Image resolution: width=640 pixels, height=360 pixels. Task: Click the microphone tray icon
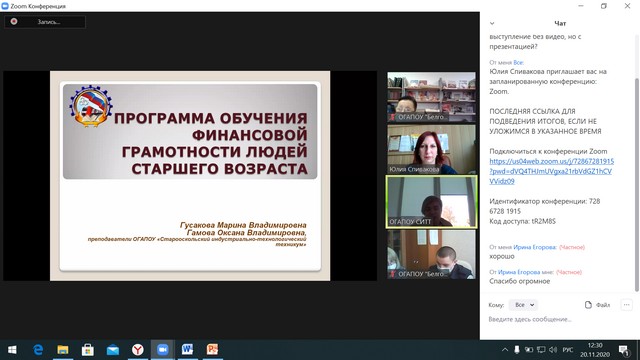(517, 350)
